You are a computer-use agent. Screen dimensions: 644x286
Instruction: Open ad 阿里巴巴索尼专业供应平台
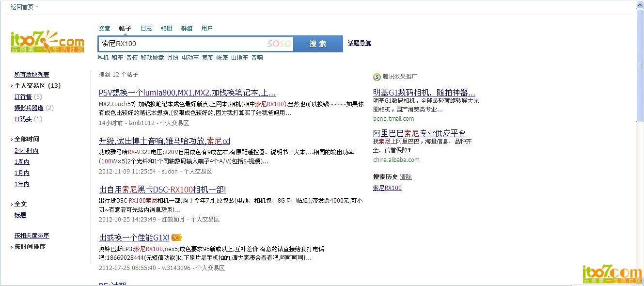coord(420,133)
